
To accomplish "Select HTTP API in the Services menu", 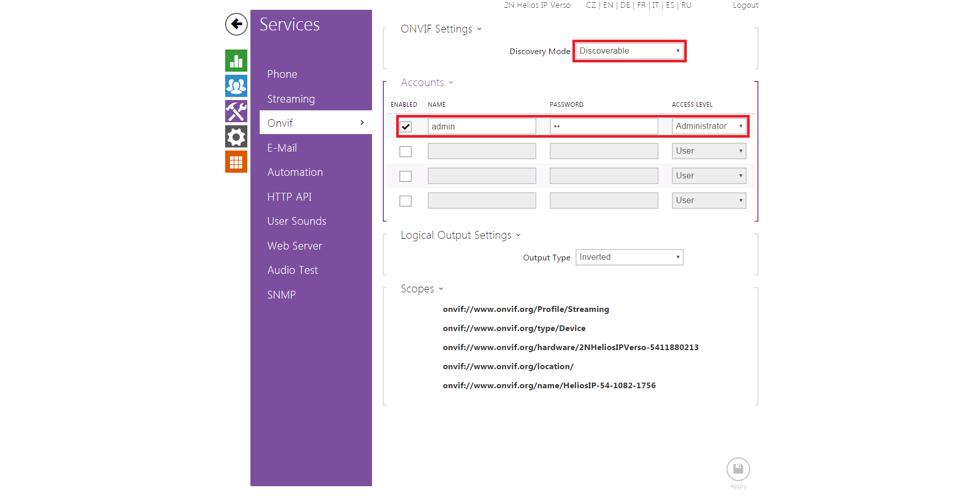I will 289,197.
